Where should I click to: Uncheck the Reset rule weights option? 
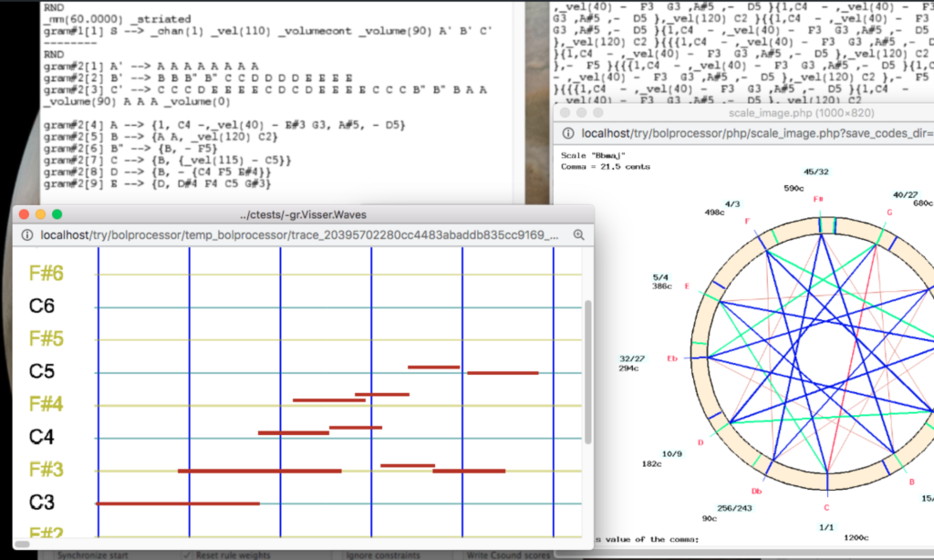[189, 555]
